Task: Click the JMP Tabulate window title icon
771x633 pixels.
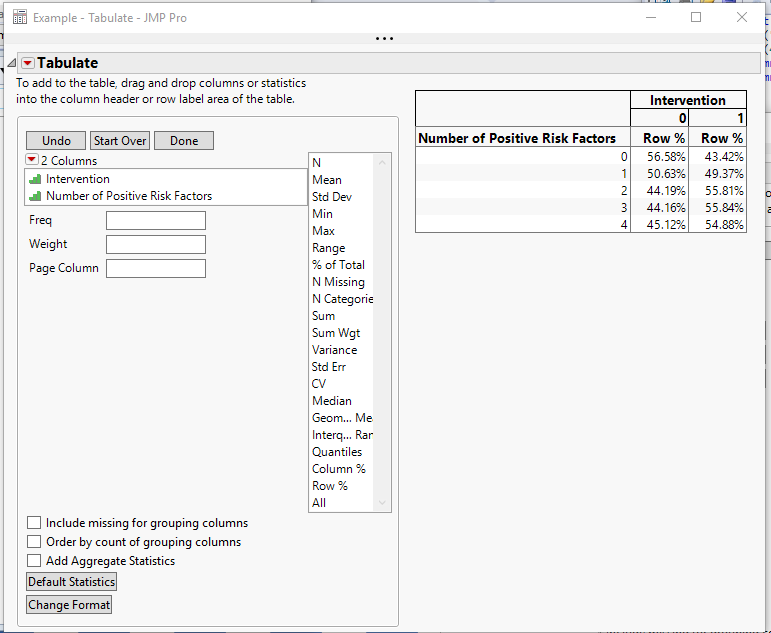Action: pyautogui.click(x=20, y=17)
